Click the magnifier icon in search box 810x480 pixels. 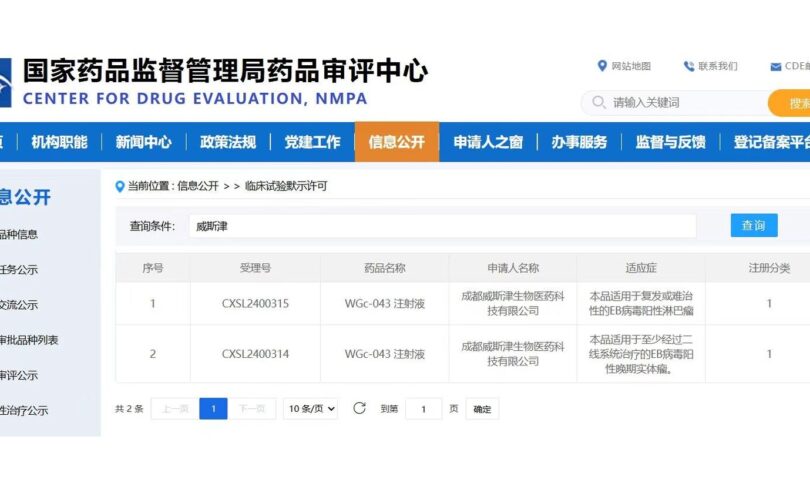(x=598, y=102)
